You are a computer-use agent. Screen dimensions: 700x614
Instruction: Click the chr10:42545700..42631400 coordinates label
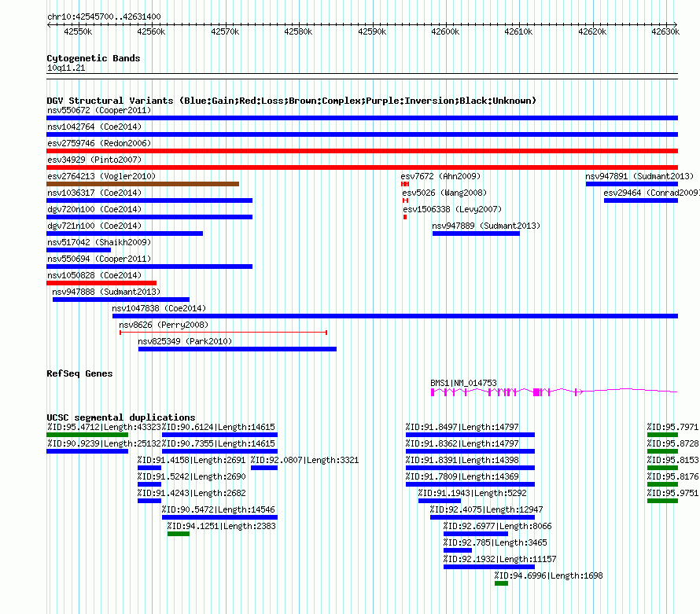click(x=104, y=17)
